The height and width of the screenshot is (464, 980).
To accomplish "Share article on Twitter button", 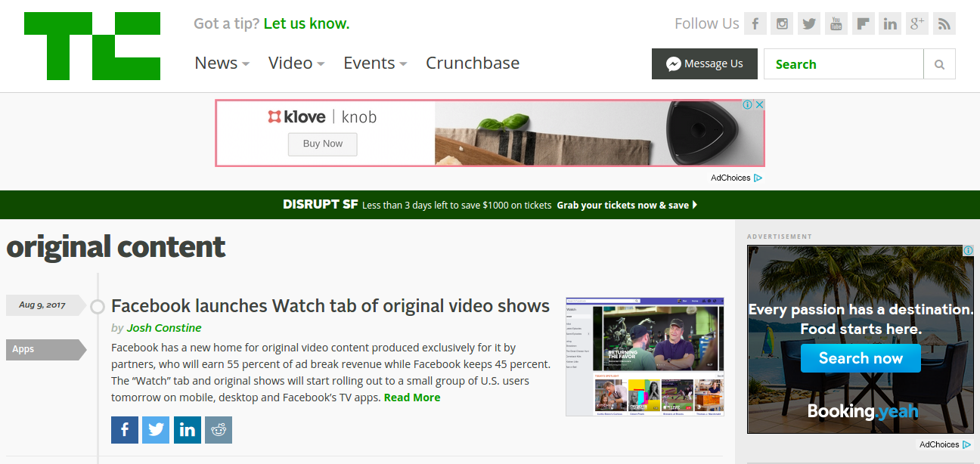I will click(x=156, y=430).
